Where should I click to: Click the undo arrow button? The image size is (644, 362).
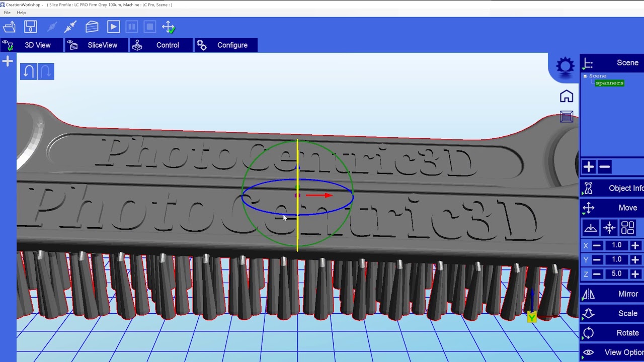point(29,71)
